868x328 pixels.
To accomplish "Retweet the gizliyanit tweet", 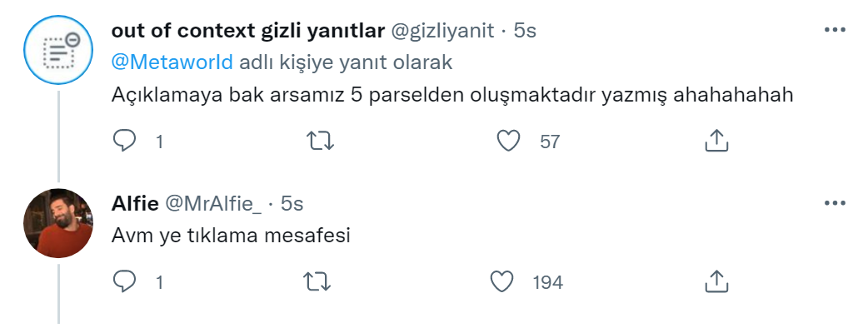I will tap(321, 141).
